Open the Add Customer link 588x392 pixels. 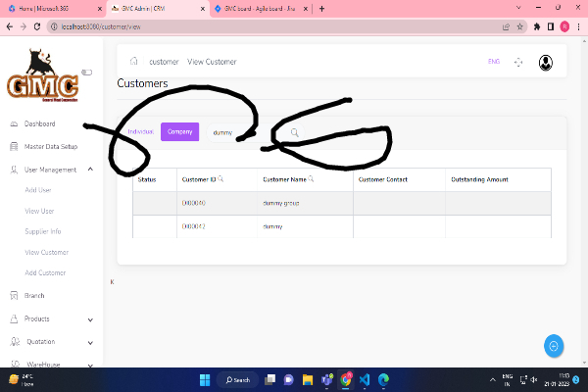tap(44, 271)
